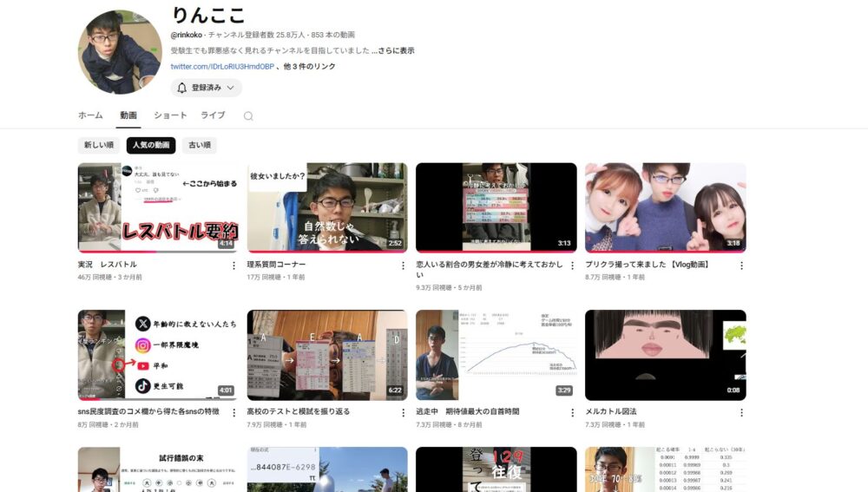
Task: Open the メルカトル図法 video title
Action: point(610,412)
